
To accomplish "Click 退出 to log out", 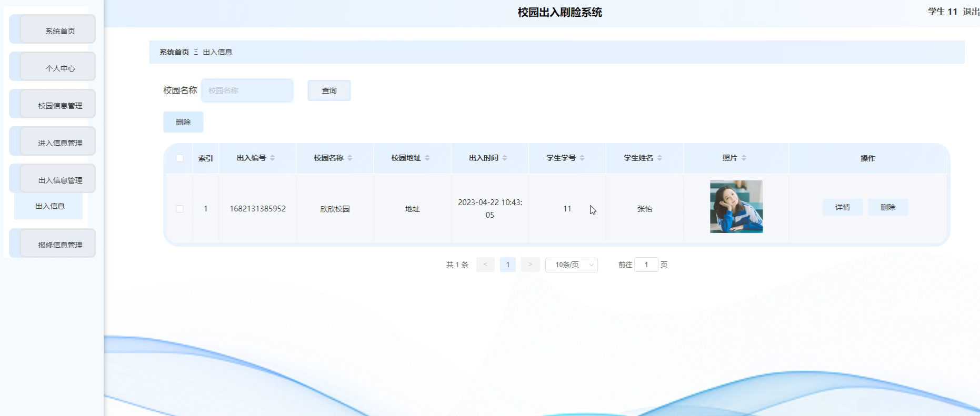I will click(971, 12).
